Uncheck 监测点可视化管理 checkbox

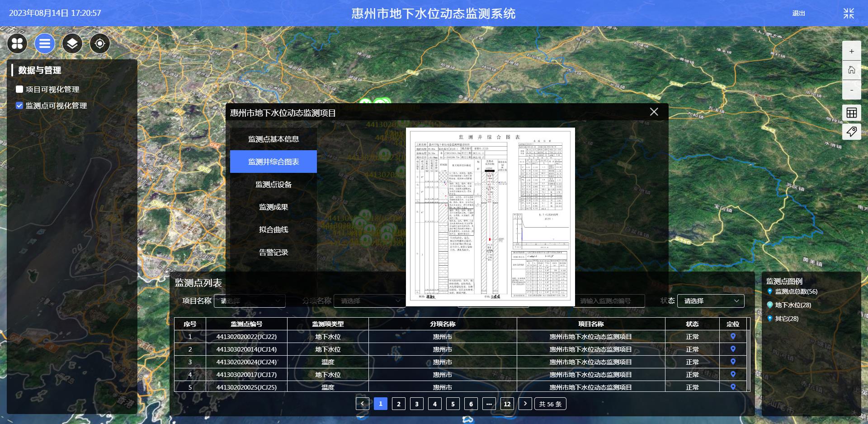click(x=19, y=105)
